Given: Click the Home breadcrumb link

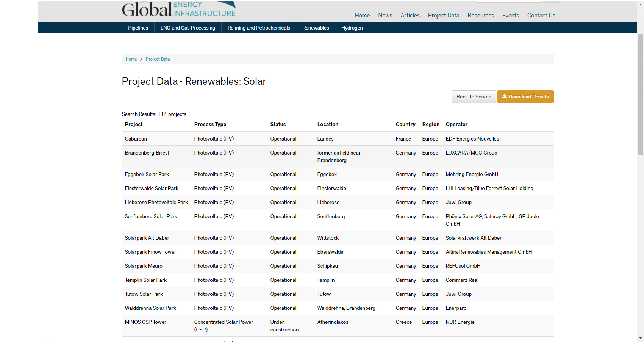Looking at the screenshot, I should 131,59.
